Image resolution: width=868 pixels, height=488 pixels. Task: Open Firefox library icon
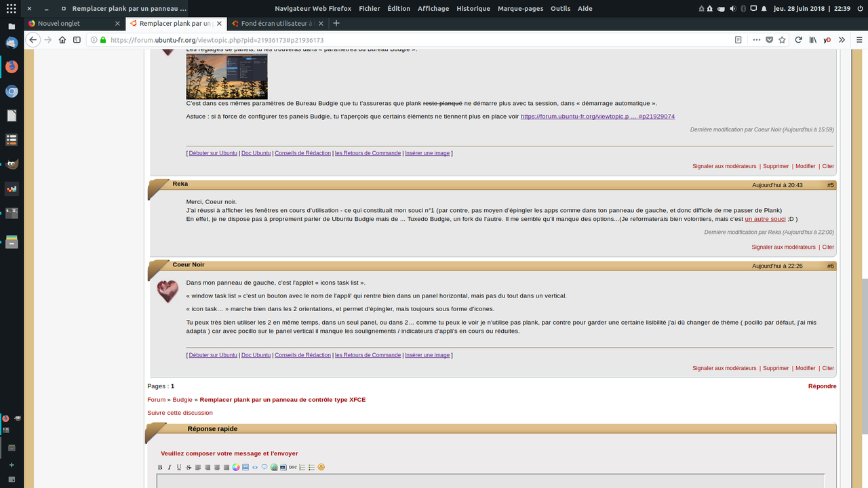coord(812,40)
